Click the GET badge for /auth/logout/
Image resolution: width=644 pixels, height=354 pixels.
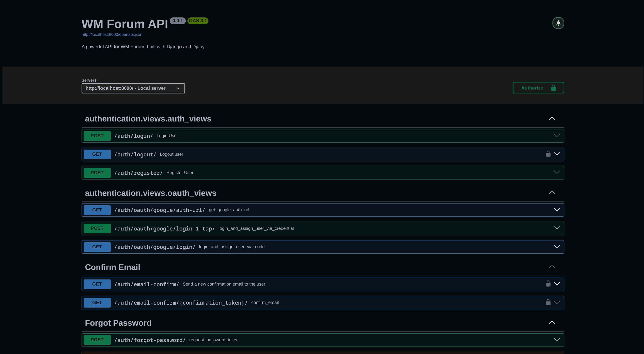[97, 154]
